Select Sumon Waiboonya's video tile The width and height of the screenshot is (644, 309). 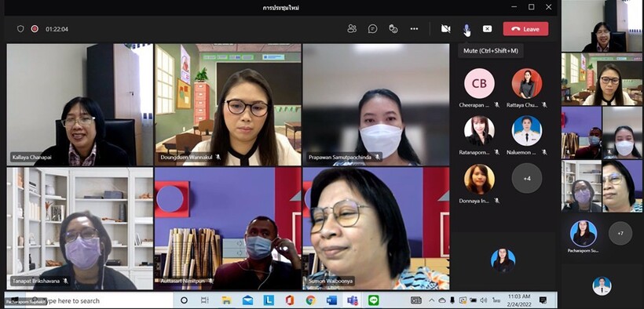tap(376, 228)
